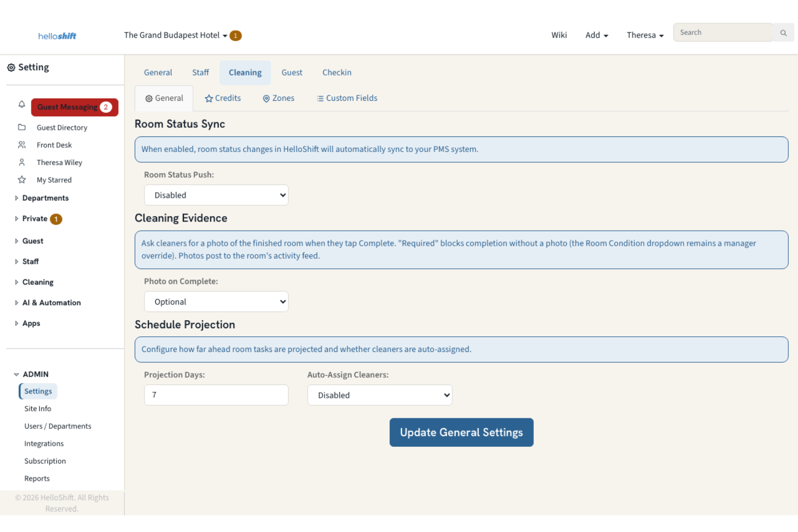Switch to the Checkin tab

(x=337, y=73)
